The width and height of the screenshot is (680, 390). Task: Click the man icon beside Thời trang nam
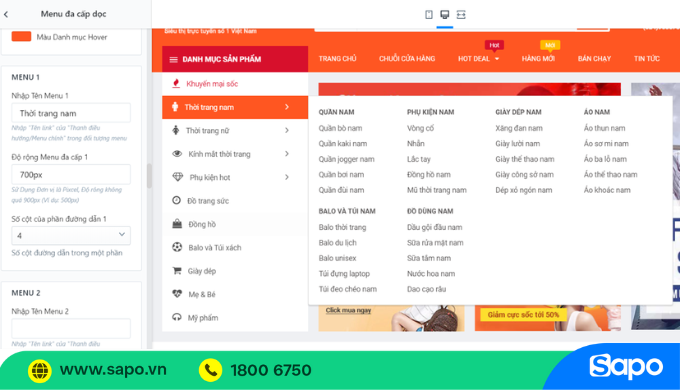click(x=175, y=107)
